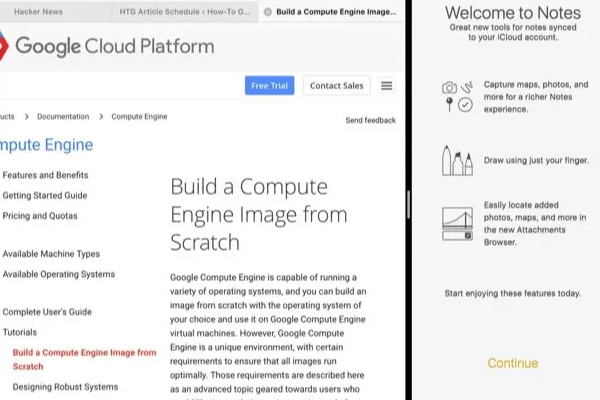This screenshot has width=600, height=400.
Task: Open Available Operating Systems link
Action: pyautogui.click(x=59, y=274)
